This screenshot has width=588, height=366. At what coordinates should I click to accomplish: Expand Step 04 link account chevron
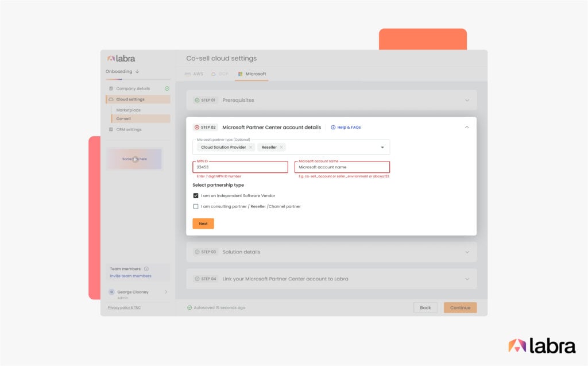pos(467,279)
